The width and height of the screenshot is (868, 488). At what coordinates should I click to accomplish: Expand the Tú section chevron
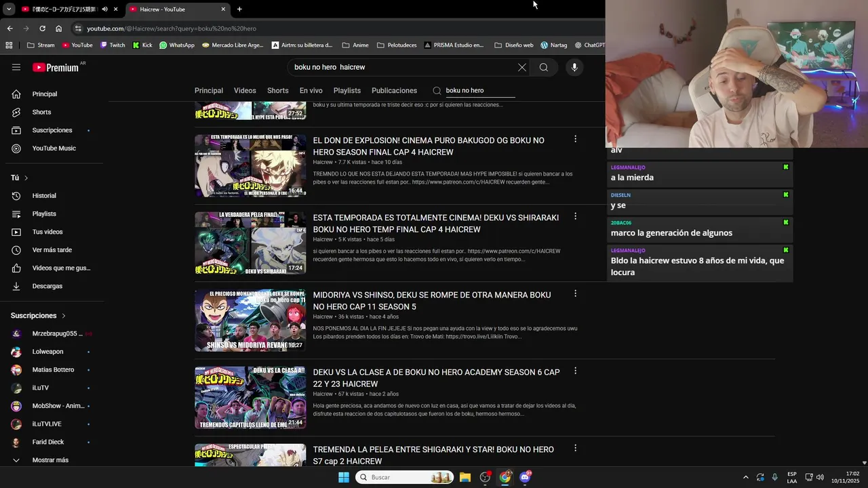click(x=26, y=178)
